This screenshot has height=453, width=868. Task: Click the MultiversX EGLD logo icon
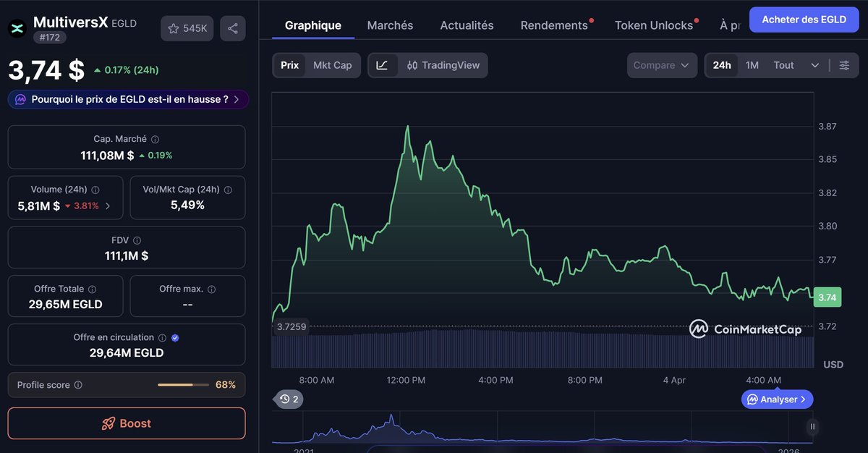[16, 28]
